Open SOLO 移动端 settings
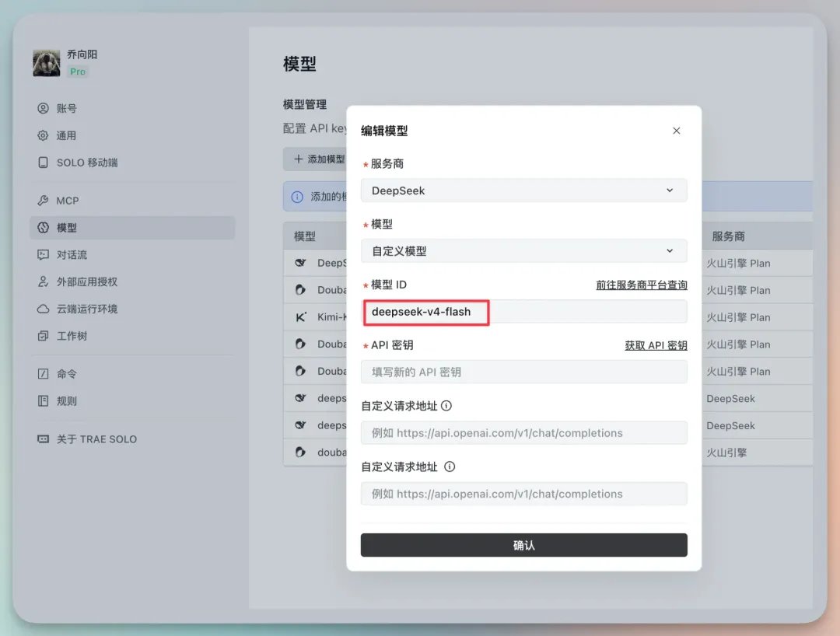 point(132,162)
